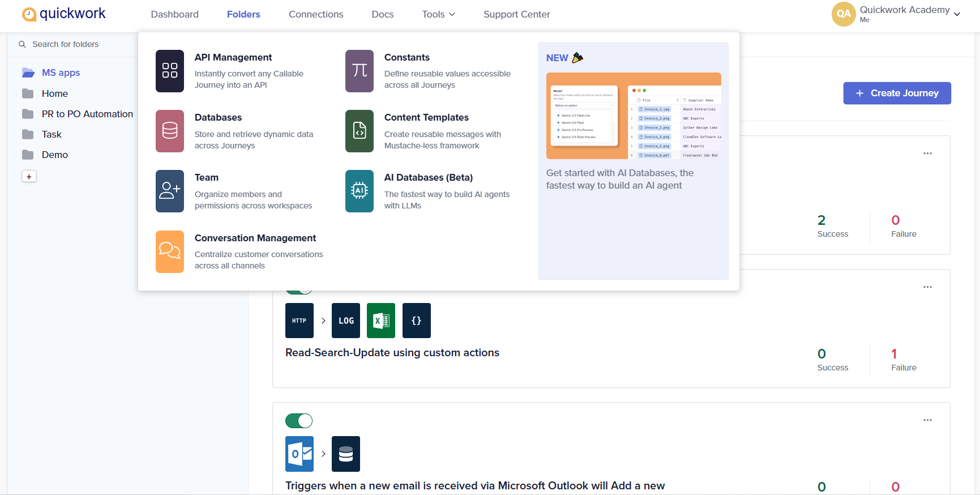Open Read-Search-Update using custom actions journey
This screenshot has width=980, height=495.
coord(392,352)
